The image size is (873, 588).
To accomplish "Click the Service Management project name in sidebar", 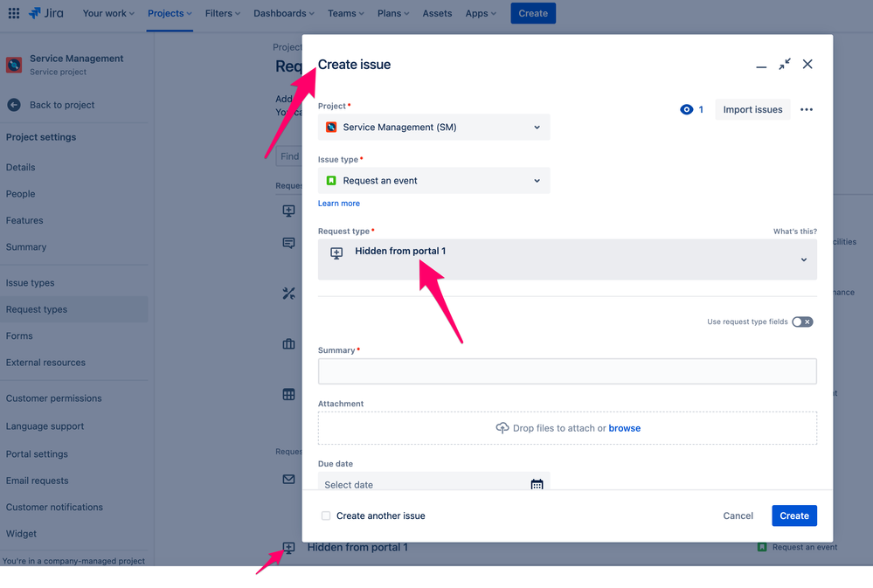I will point(76,59).
